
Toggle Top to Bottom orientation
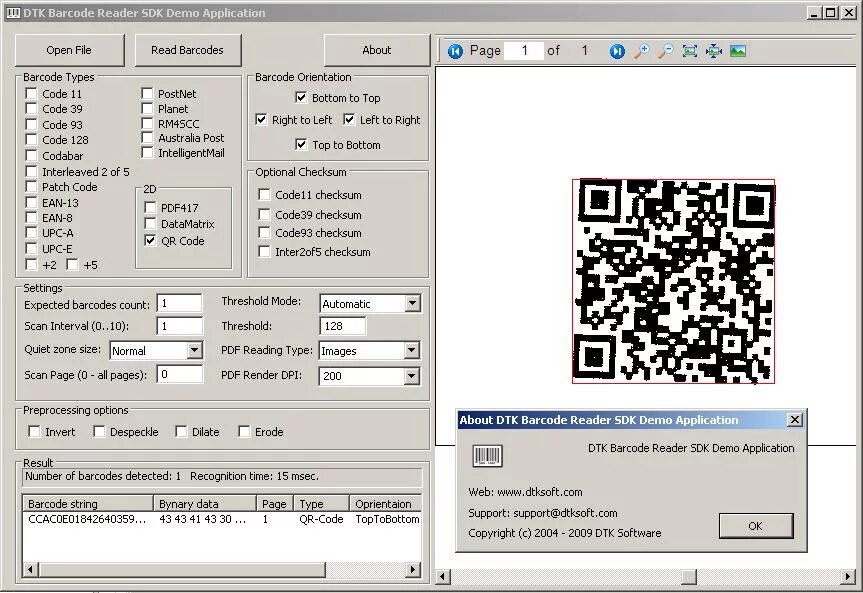click(301, 145)
